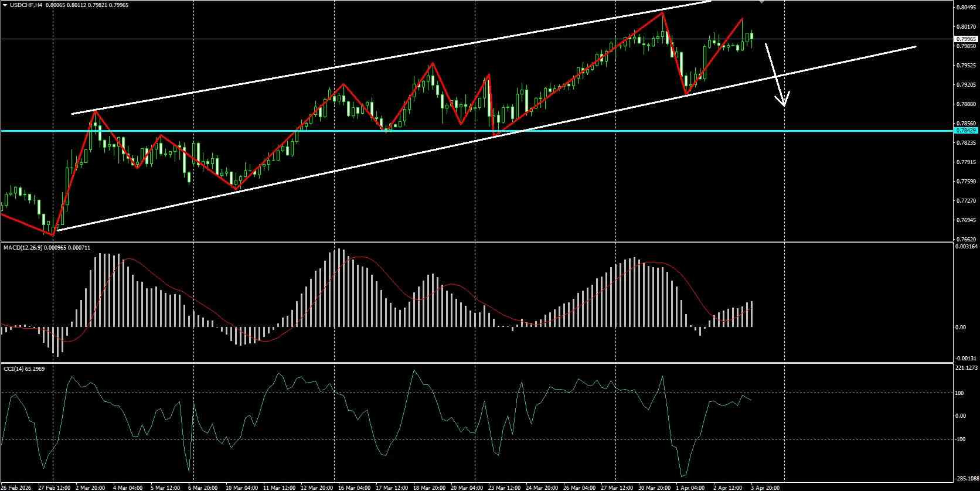Click the 16 Mar 04:00 time label
Image resolution: width=980 pixels, height=491 pixels.
point(354,487)
